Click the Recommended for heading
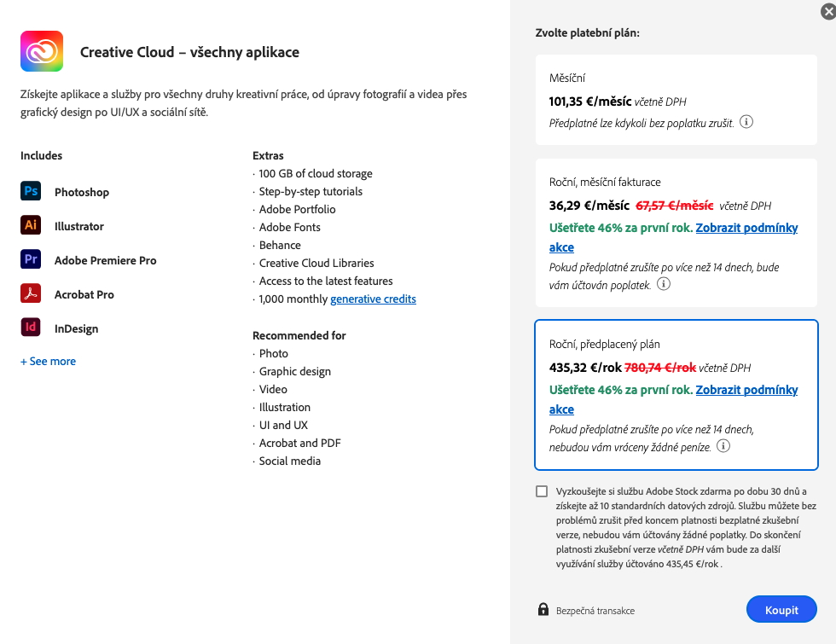The height and width of the screenshot is (644, 836). click(x=299, y=335)
